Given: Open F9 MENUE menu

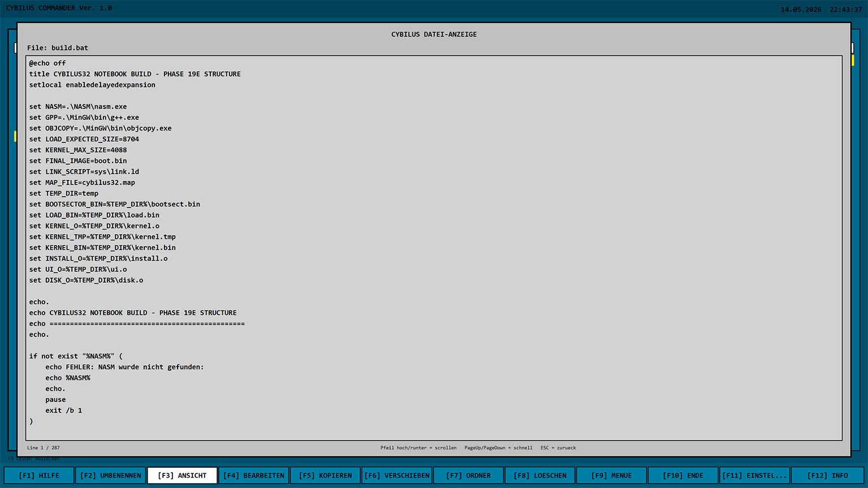Looking at the screenshot, I should coord(611,476).
